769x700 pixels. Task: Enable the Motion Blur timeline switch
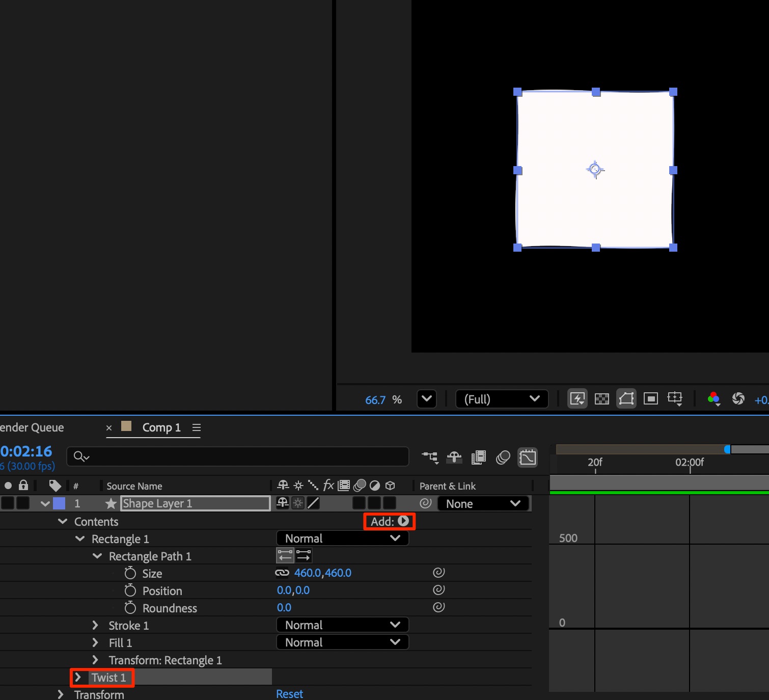click(503, 457)
